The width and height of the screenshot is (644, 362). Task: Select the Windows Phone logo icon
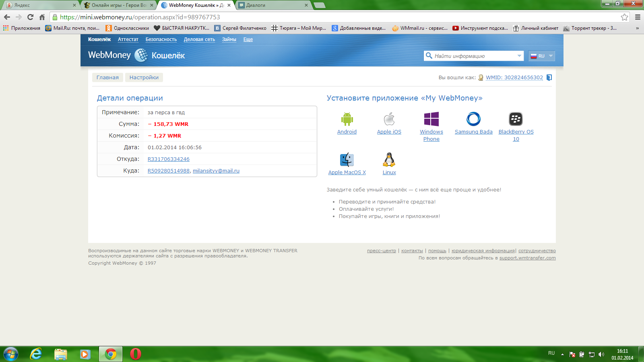431,119
